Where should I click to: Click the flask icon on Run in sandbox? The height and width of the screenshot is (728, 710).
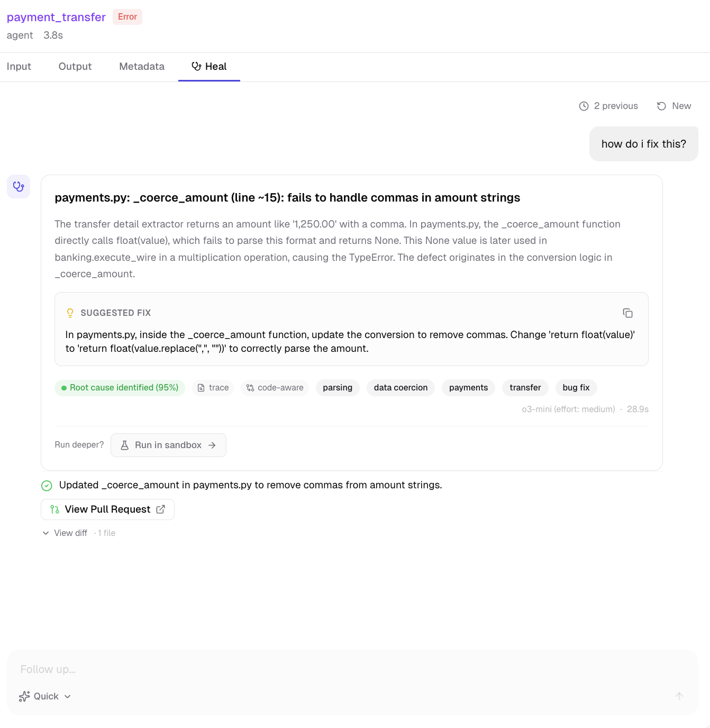[x=124, y=445]
